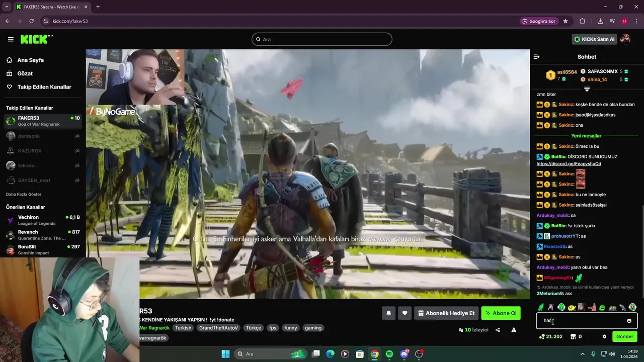Viewport: 644px width, 362px height.
Task: Select KAZUROX channel in sidebar
Action: tap(42, 150)
